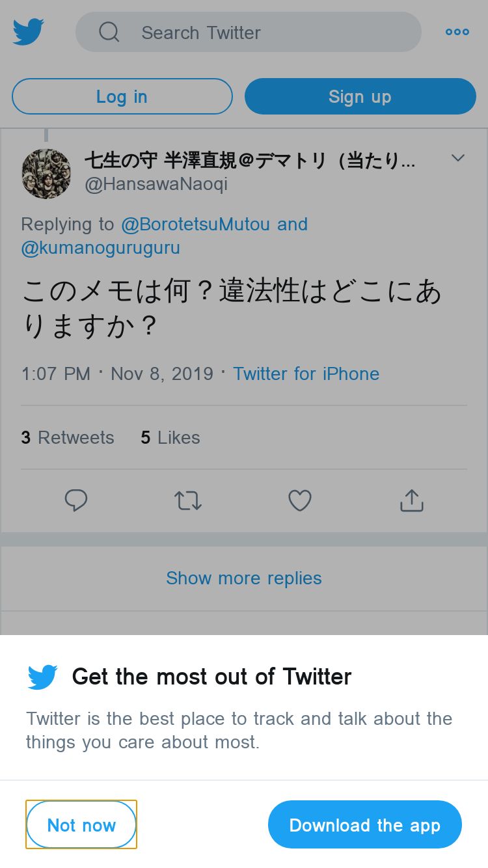
Task: Visit the @kumanoguruguru mention link
Action: point(100,248)
